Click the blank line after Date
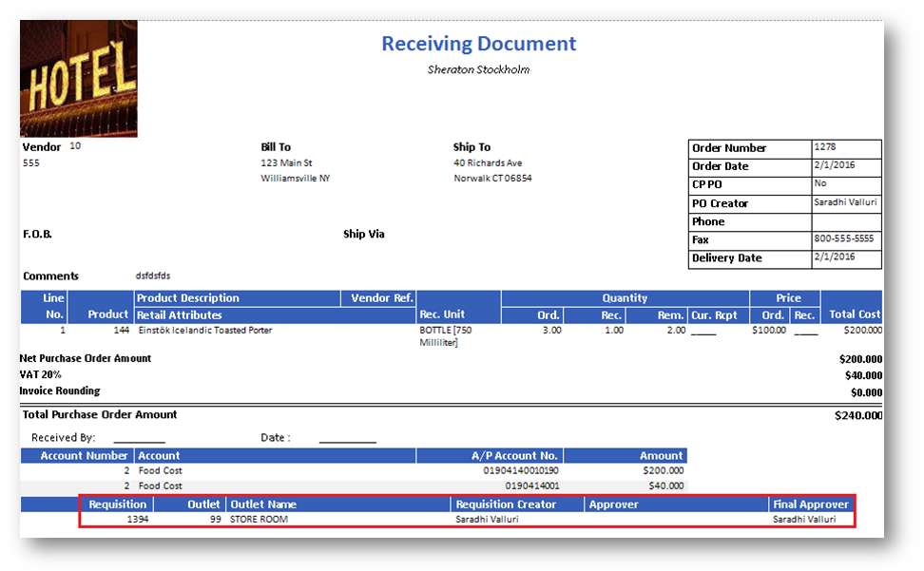 click(x=347, y=439)
